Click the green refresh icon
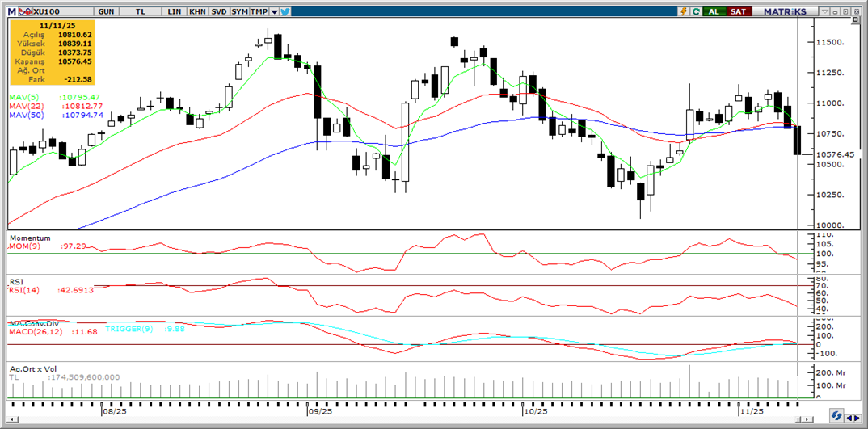This screenshot has width=868, height=429. [x=695, y=11]
